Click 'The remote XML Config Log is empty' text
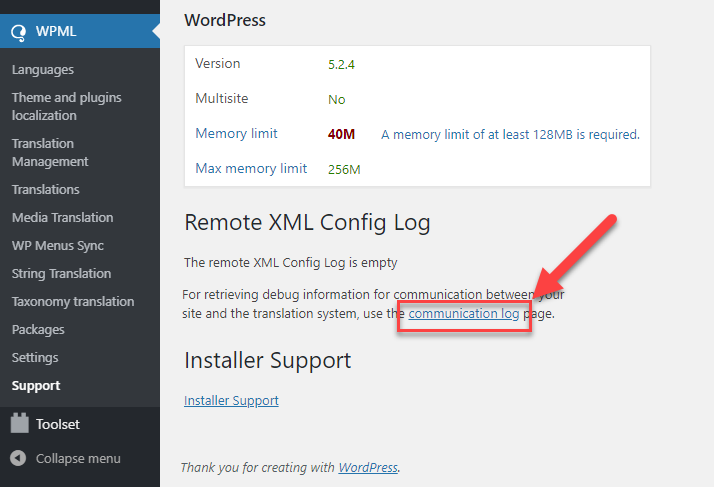The width and height of the screenshot is (714, 487). coord(291,263)
